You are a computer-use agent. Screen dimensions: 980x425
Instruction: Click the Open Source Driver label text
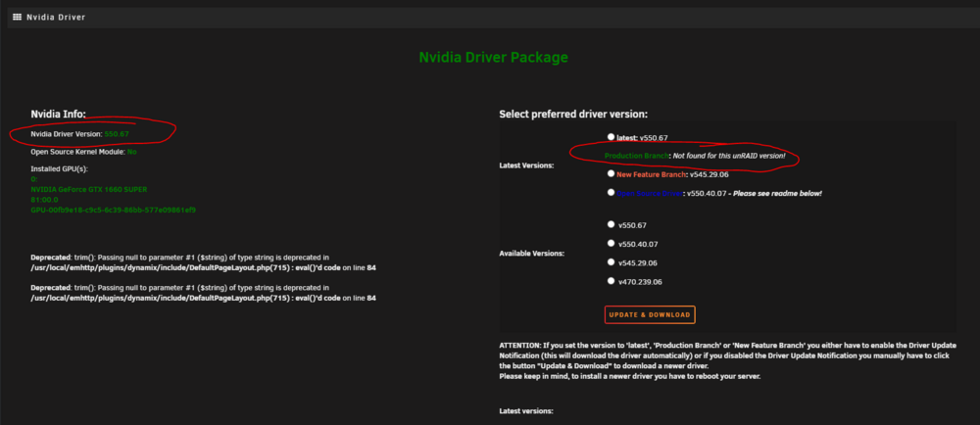point(650,194)
